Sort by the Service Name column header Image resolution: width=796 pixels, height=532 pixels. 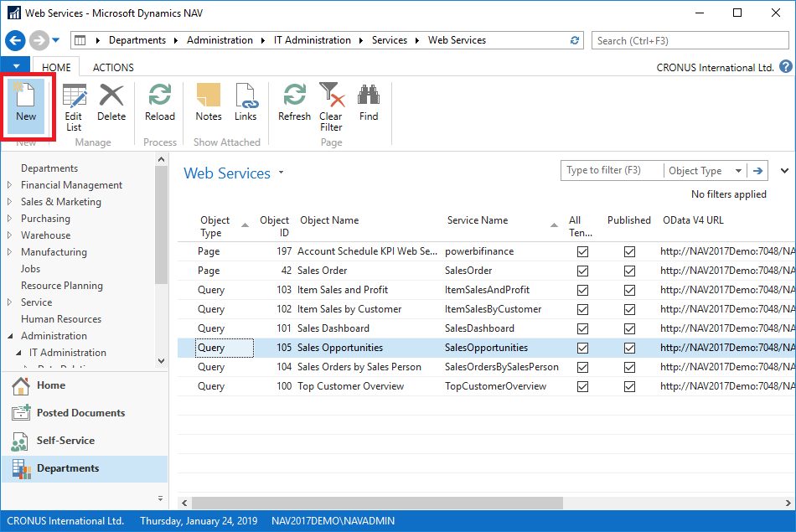pos(478,220)
